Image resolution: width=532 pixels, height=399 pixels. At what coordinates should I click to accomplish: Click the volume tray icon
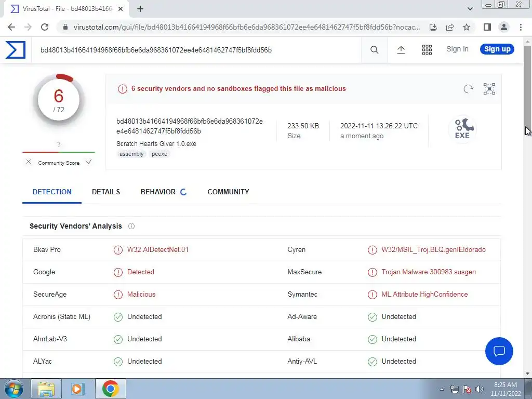tap(480, 389)
